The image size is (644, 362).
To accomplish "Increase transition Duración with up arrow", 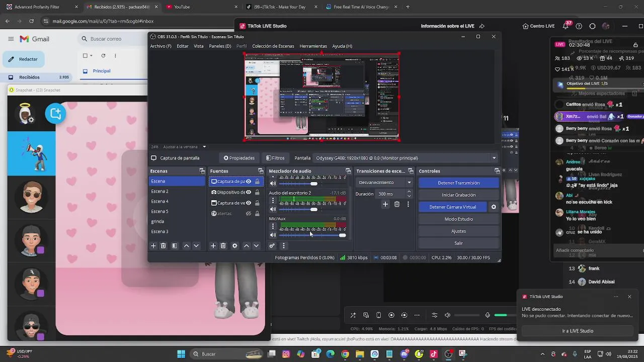I will point(409,192).
